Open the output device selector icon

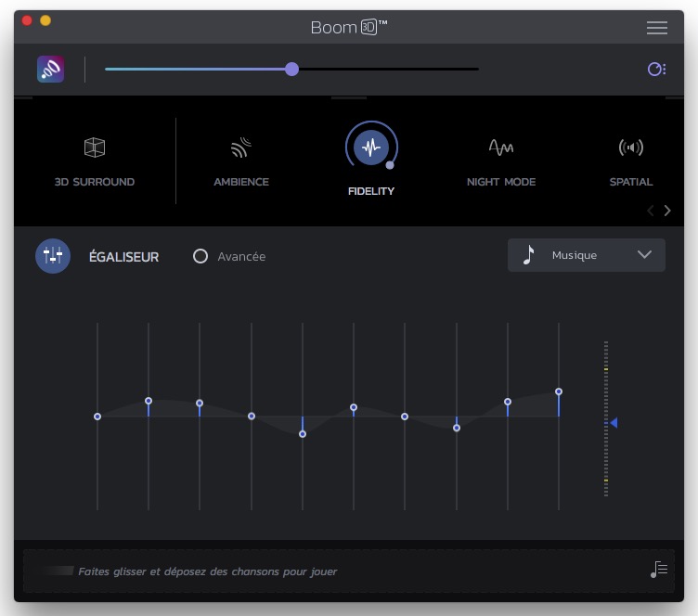pos(656,69)
